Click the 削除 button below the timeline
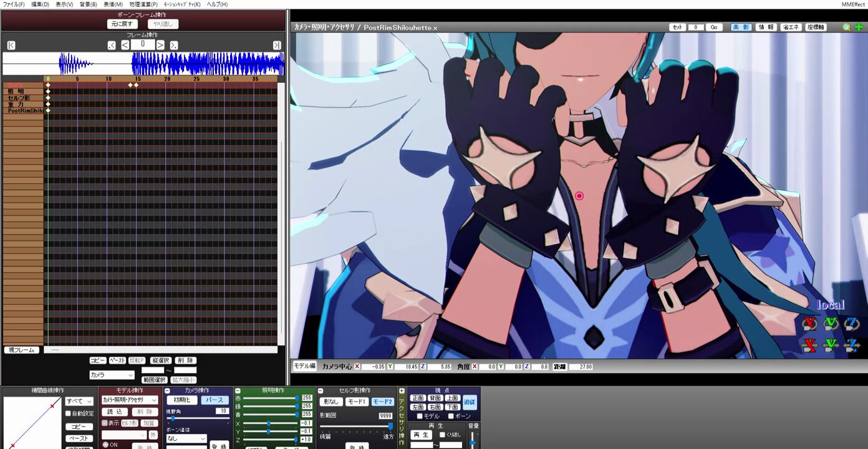Image resolution: width=868 pixels, height=449 pixels. pyautogui.click(x=185, y=360)
